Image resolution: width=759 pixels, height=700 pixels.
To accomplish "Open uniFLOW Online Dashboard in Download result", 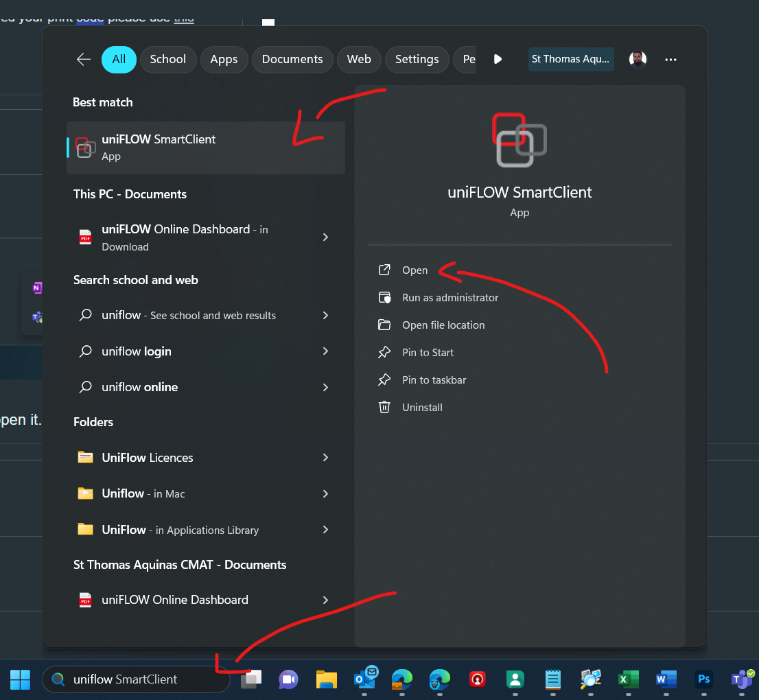I will pos(206,237).
